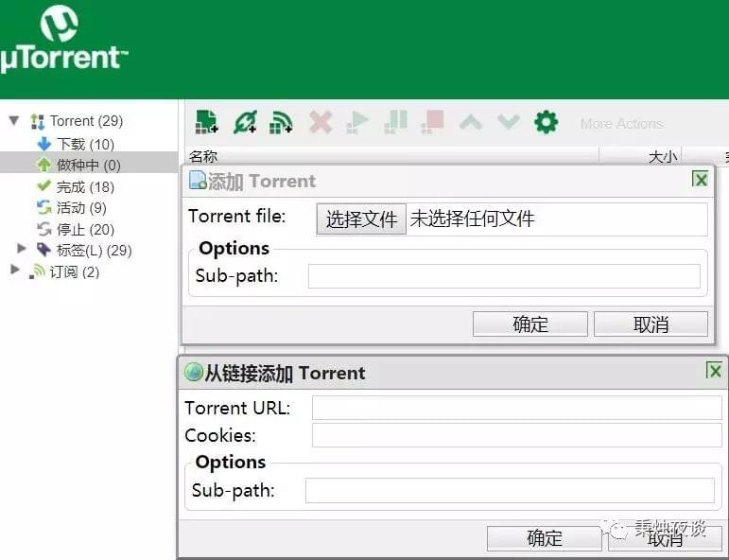
Task: Click the Add Torrent file toolbar icon
Action: coord(206,122)
